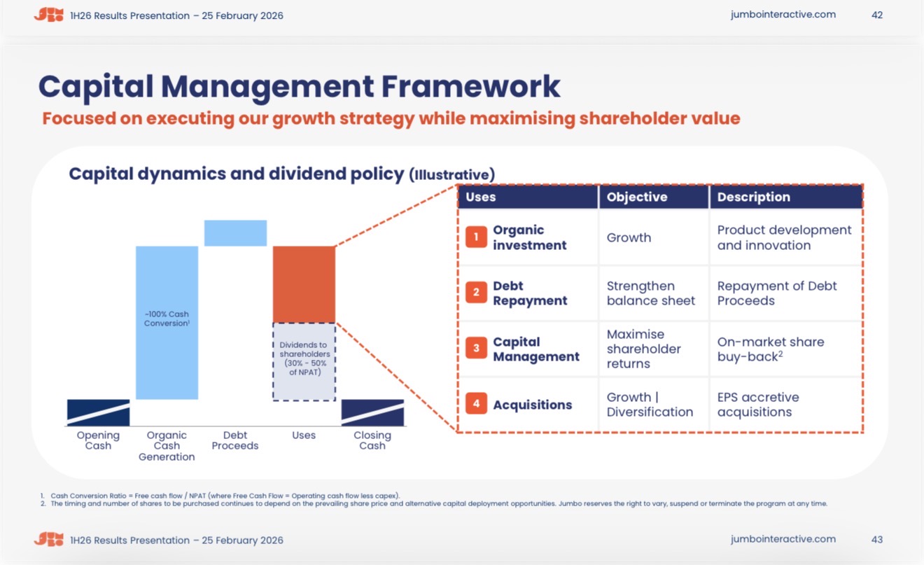
Task: Select the orange number 4 badge
Action: (x=476, y=404)
